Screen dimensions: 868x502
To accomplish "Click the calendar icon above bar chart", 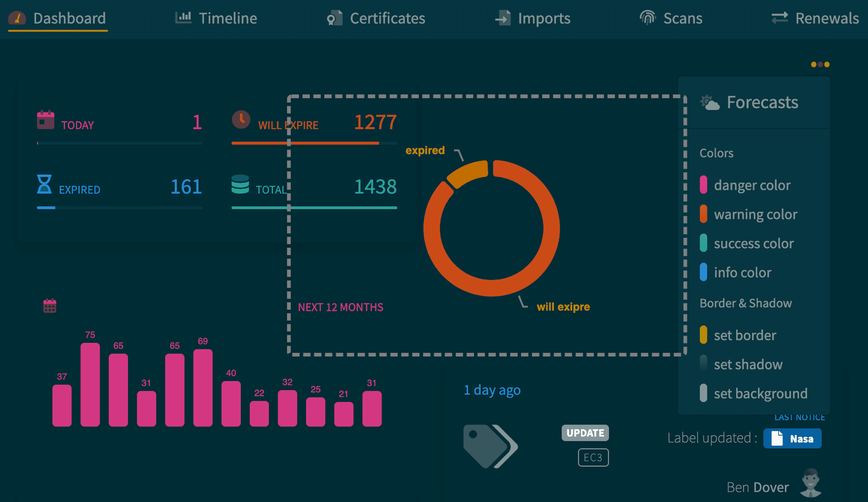I will click(x=50, y=306).
